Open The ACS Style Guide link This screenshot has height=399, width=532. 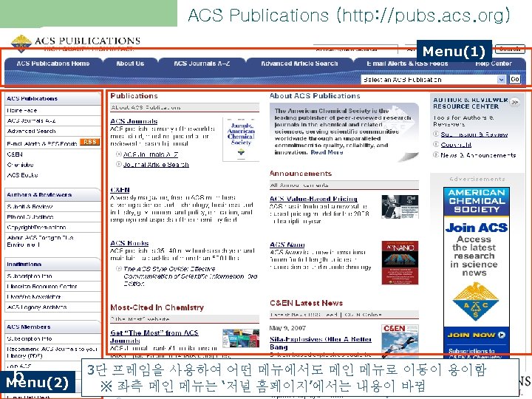[191, 276]
